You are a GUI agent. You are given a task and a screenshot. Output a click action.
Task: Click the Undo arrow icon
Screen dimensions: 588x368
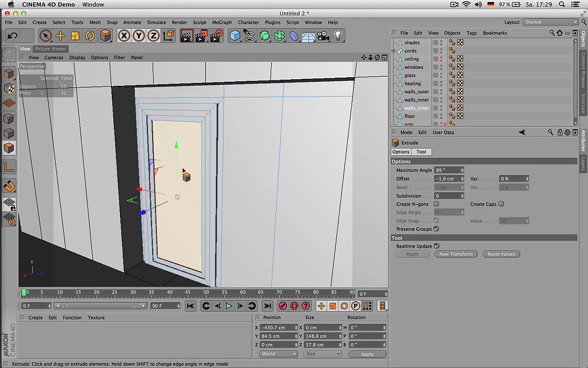tap(12, 36)
